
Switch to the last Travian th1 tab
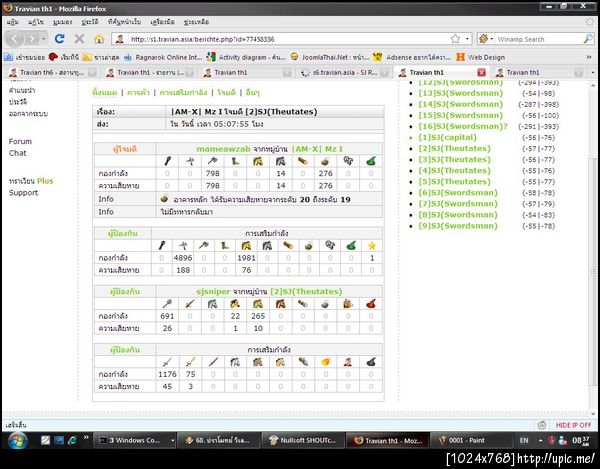click(x=539, y=72)
